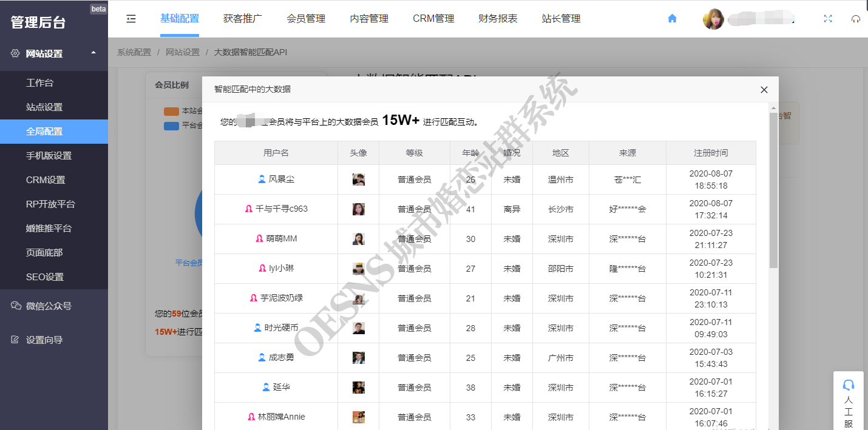Click the female icon next to lyl小琳
868x430 pixels.
[x=262, y=269]
